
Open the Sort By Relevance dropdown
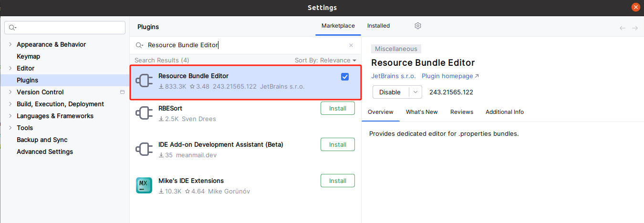(x=325, y=61)
